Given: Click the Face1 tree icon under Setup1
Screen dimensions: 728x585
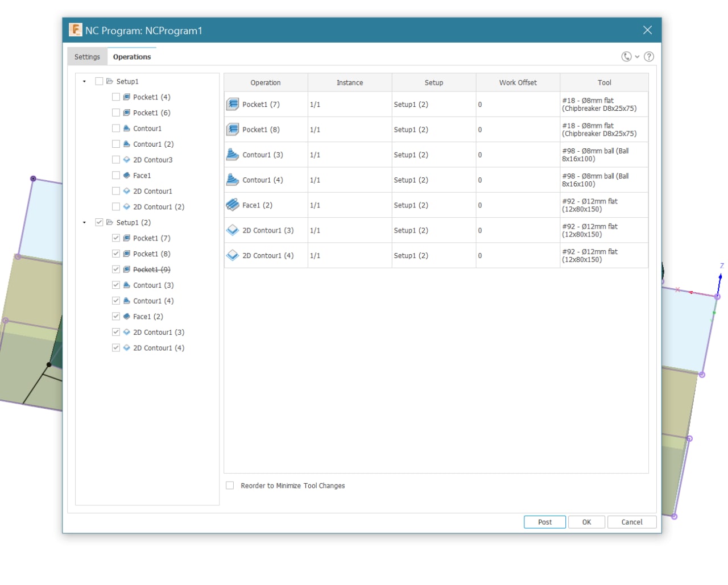Looking at the screenshot, I should click(127, 176).
